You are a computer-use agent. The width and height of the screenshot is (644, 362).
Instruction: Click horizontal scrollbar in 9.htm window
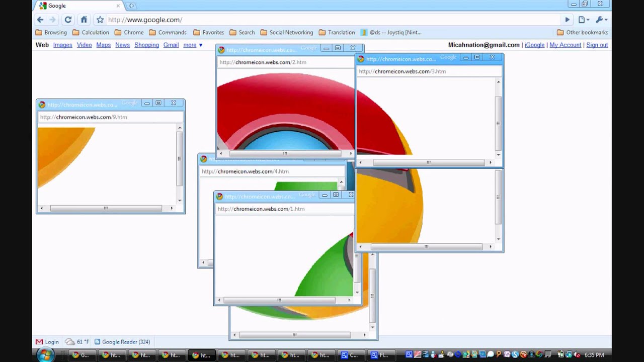coord(106,208)
